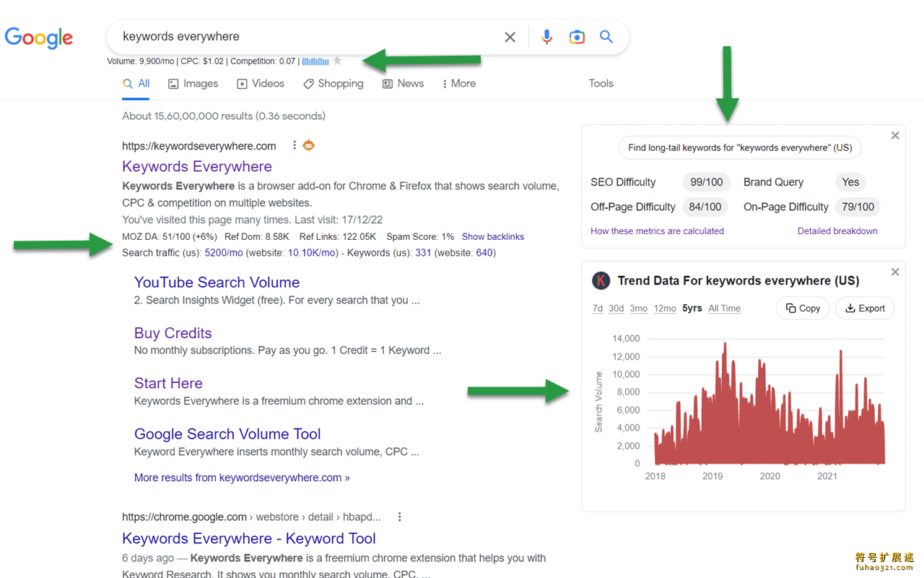Click the 99/100 SEO Difficulty score
This screenshot has width=924, height=578.
(707, 182)
